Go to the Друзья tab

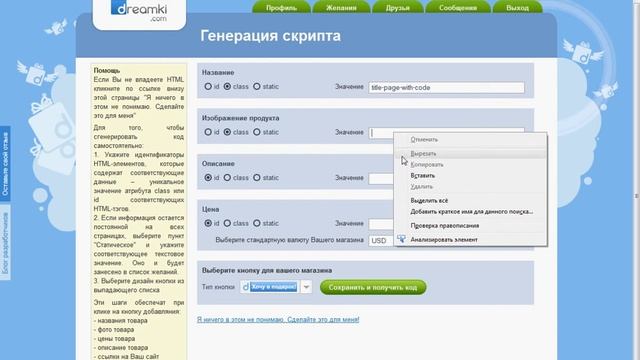click(398, 7)
